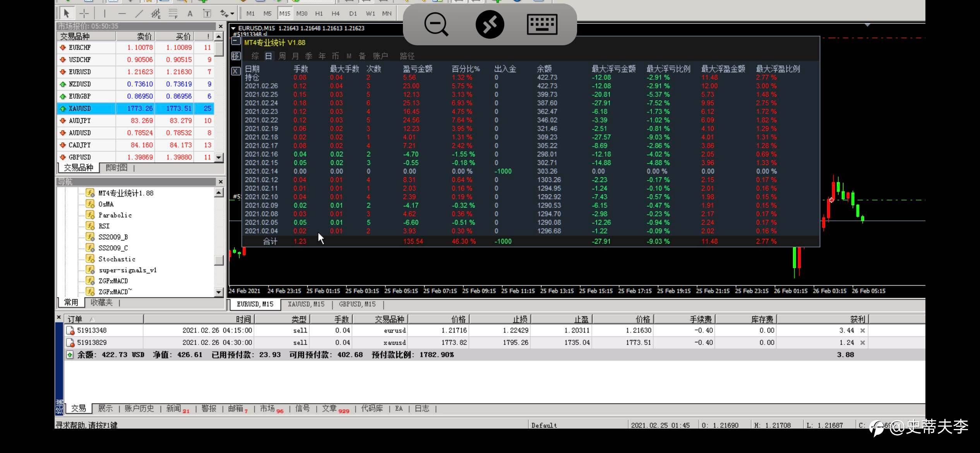This screenshot has height=453, width=980.
Task: Select the crosshair cursor tool
Action: [x=84, y=14]
